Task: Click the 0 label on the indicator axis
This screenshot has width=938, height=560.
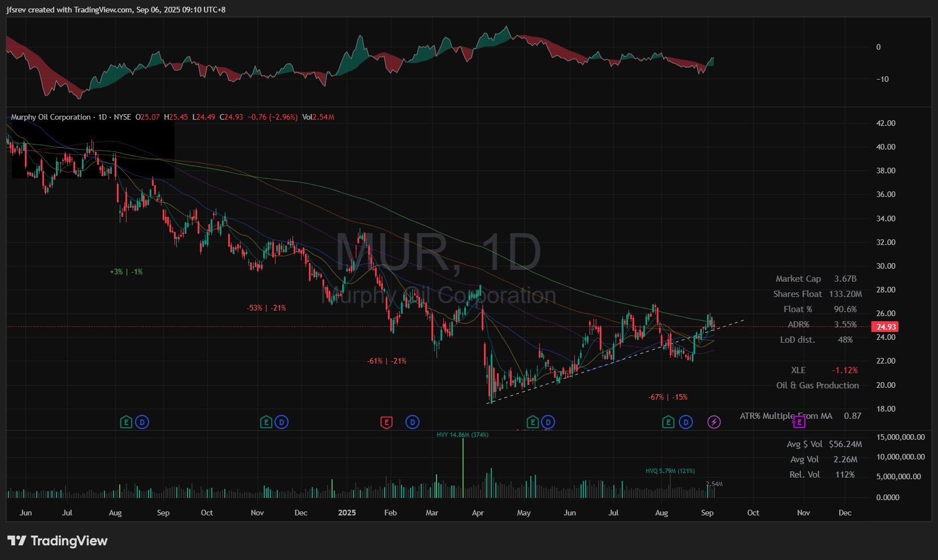Action: pos(878,47)
